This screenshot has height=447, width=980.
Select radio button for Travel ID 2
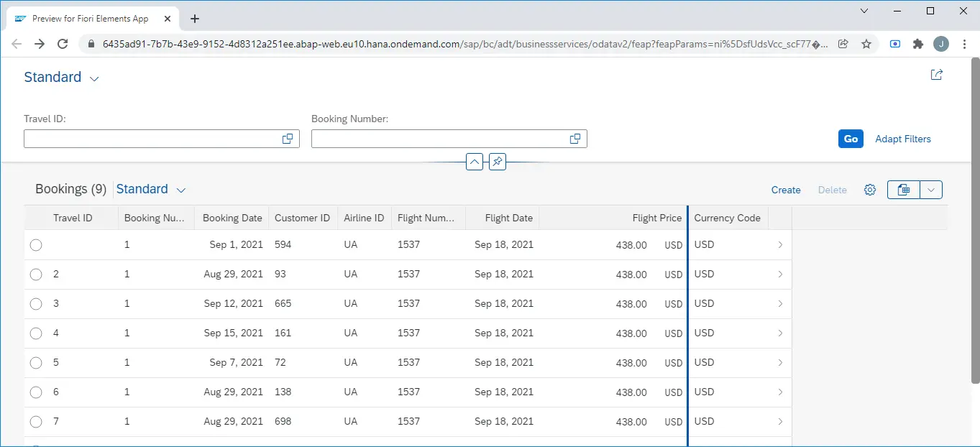pos(36,275)
